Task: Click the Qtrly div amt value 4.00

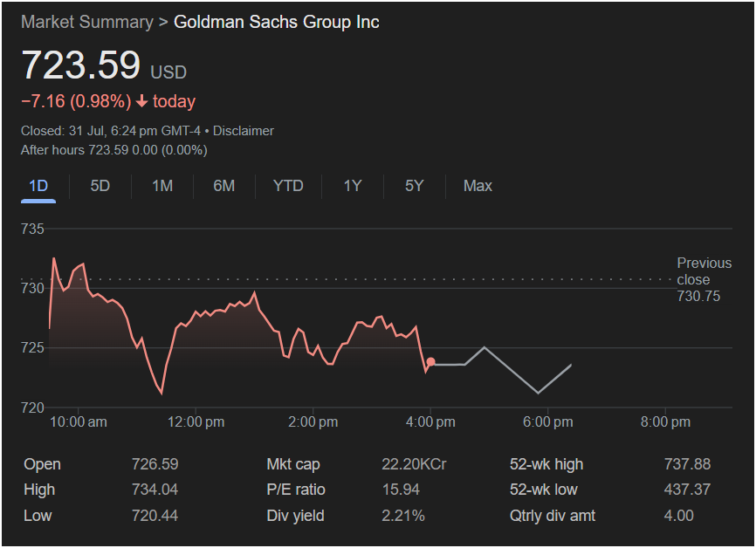Action: click(679, 516)
